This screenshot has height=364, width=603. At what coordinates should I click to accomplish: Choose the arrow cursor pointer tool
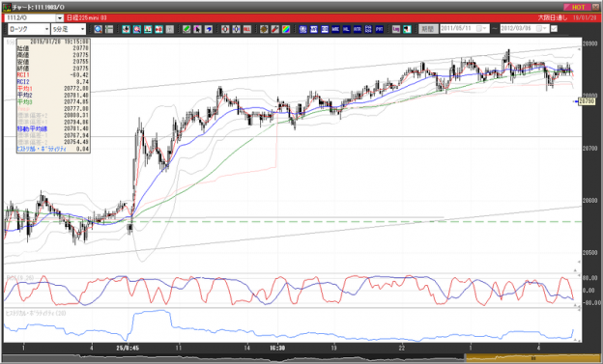(x=197, y=29)
